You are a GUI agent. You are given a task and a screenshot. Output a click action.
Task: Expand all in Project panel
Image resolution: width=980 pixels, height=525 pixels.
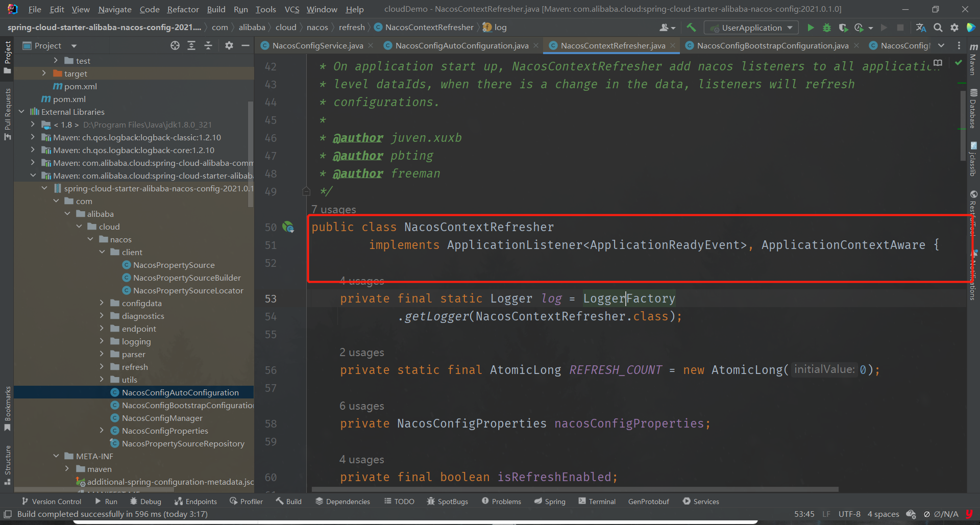191,45
